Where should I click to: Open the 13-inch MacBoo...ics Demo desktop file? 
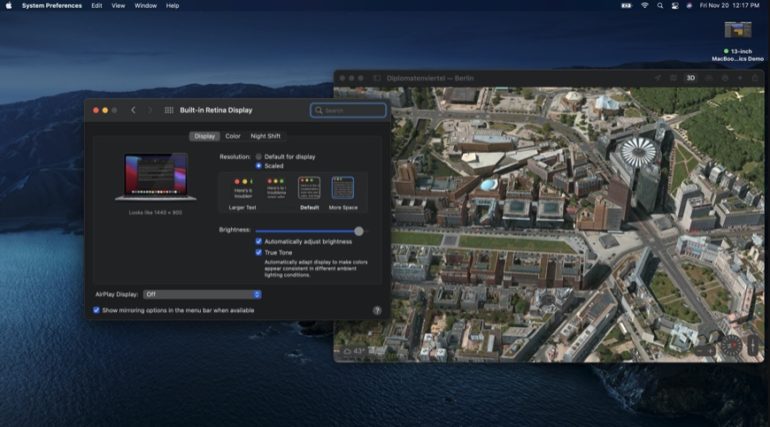pyautogui.click(x=738, y=41)
